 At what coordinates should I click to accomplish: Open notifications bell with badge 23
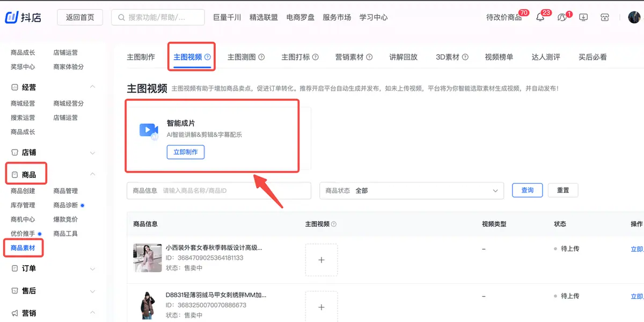pos(540,17)
